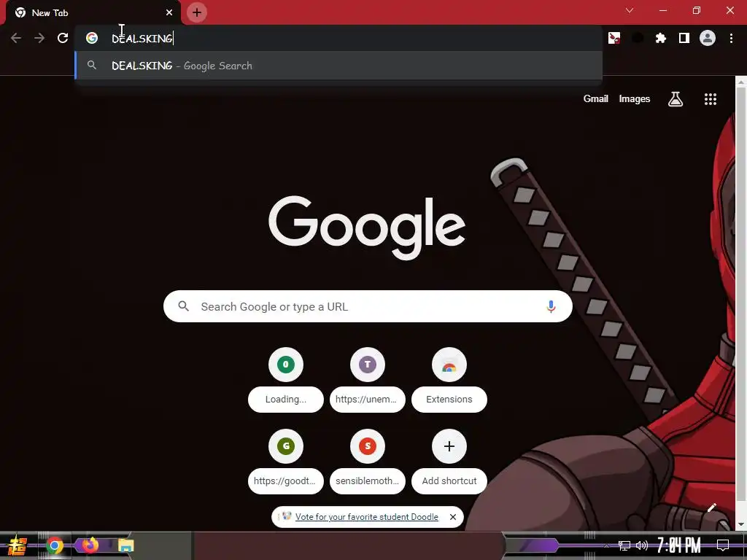Open the https://goodt... shortcut tile

click(285, 462)
